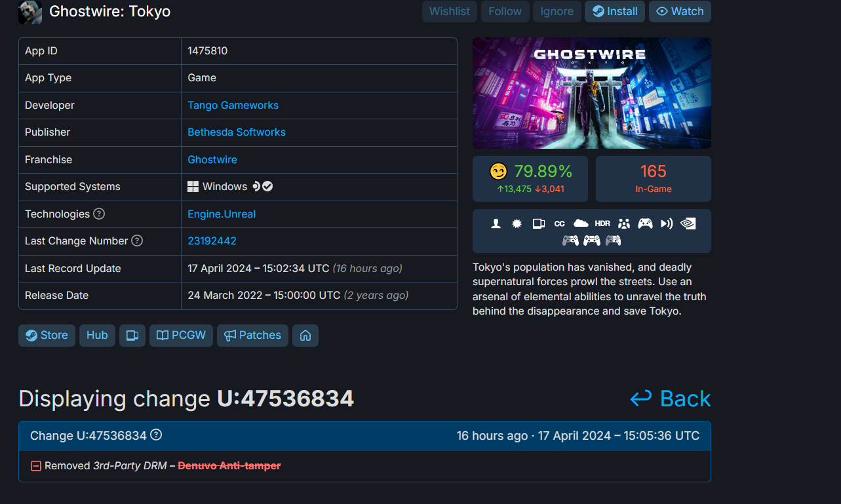Open the Bethesda Softworks publisher link

click(237, 132)
